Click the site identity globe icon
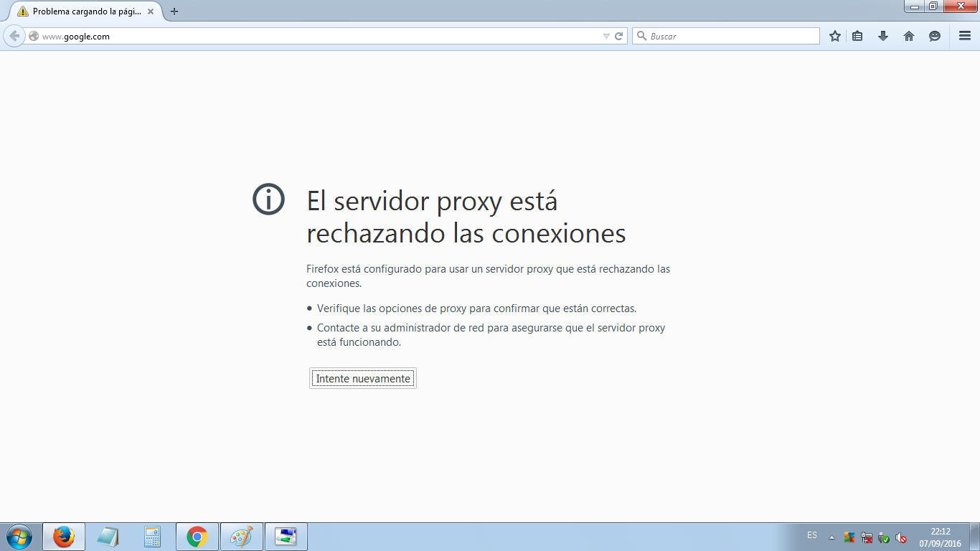The height and width of the screenshot is (551, 980). 34,36
